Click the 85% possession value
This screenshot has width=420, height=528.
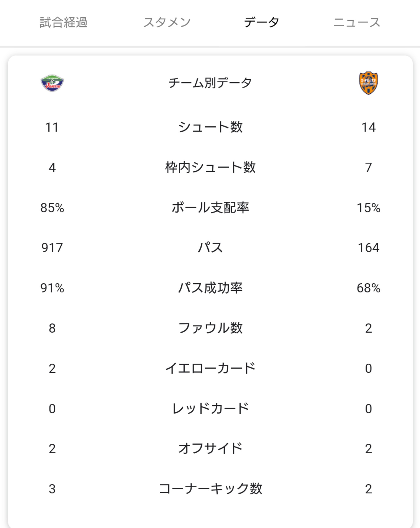52,208
